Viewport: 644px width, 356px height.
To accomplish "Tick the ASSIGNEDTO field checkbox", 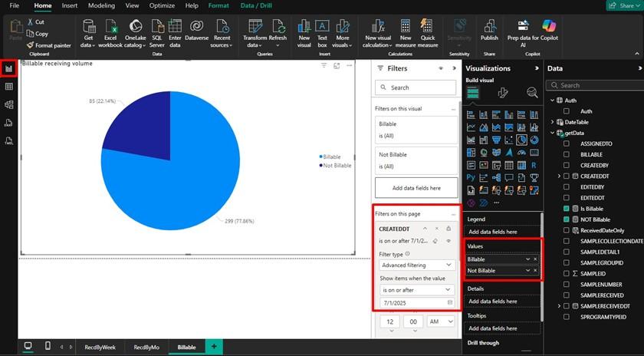I will pyautogui.click(x=566, y=143).
